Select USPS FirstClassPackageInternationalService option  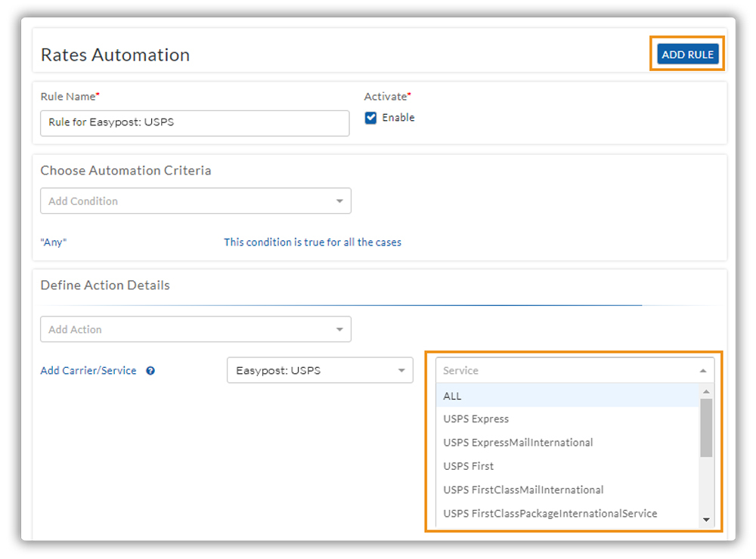click(x=568, y=514)
